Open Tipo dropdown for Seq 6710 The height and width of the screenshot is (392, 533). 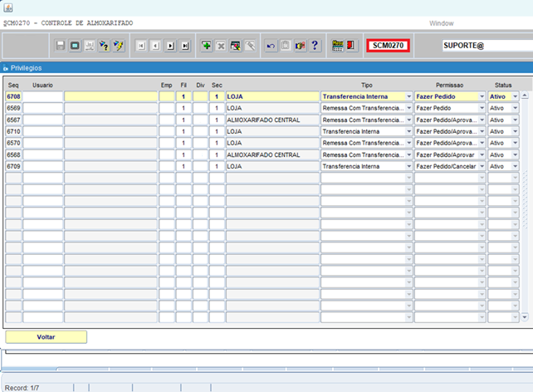tap(409, 131)
